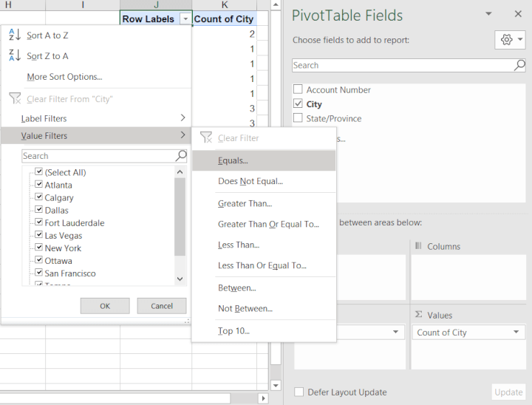Toggle the Atlanta checkbox

point(38,185)
